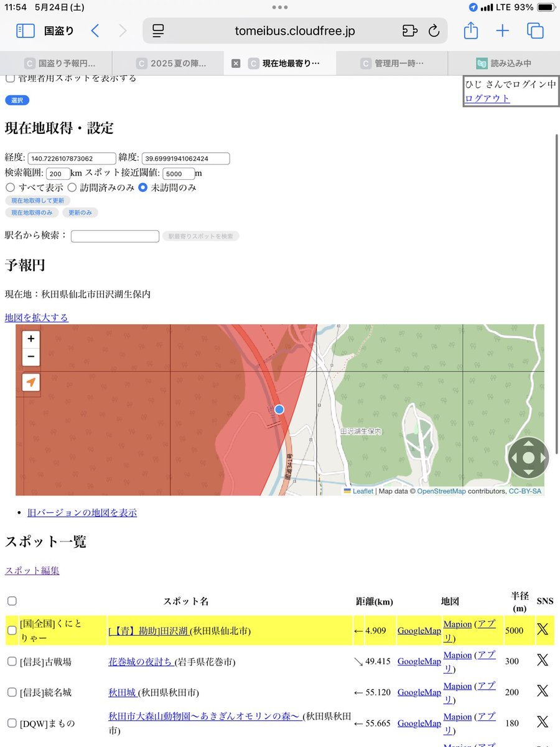Toggle the Safari sidebar icon
Image resolution: width=560 pixels, height=747 pixels.
pyautogui.click(x=25, y=31)
